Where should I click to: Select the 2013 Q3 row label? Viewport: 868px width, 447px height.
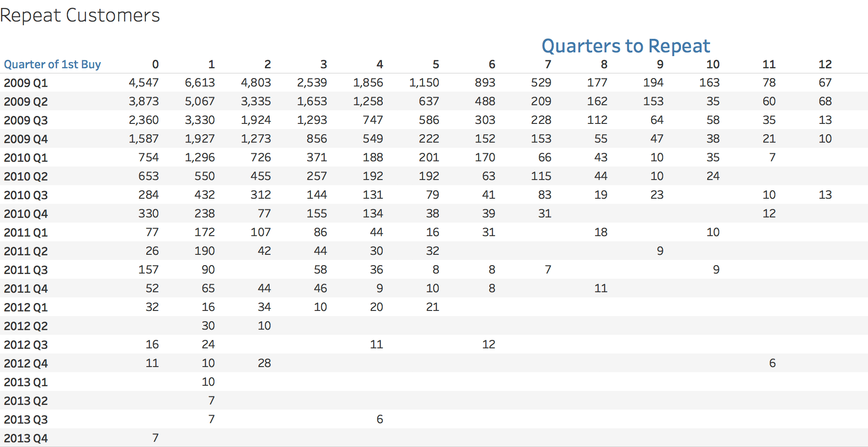click(26, 419)
